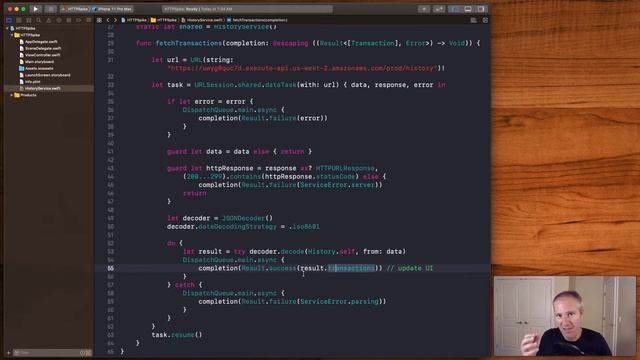
Task: Show the Breakpoint navigator
Action: pyautogui.click(x=78, y=20)
